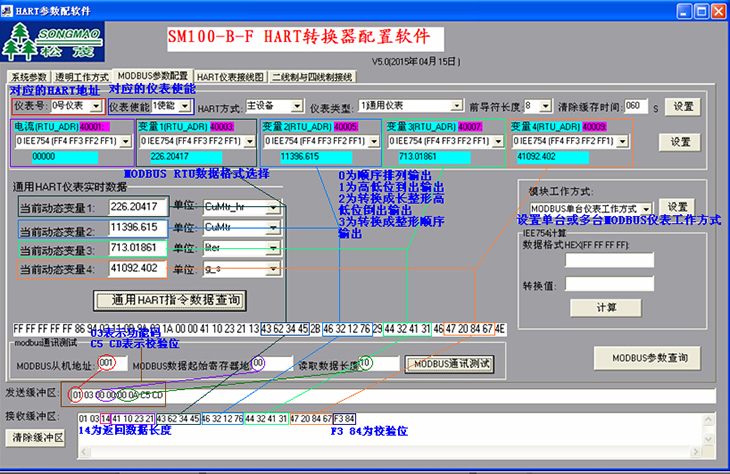This screenshot has width=730, height=474.
Task: Click the SONGMAO logo image
Action: coord(52,41)
